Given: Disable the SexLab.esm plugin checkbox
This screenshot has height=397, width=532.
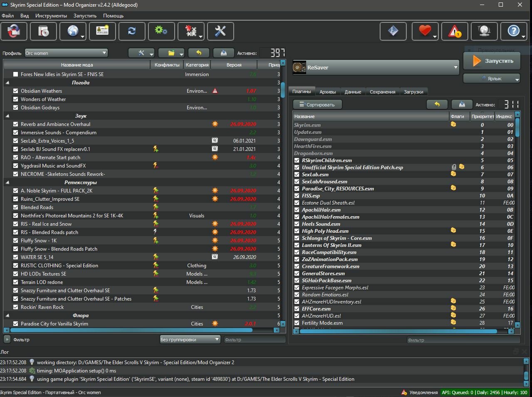Looking at the screenshot, I should (297, 175).
